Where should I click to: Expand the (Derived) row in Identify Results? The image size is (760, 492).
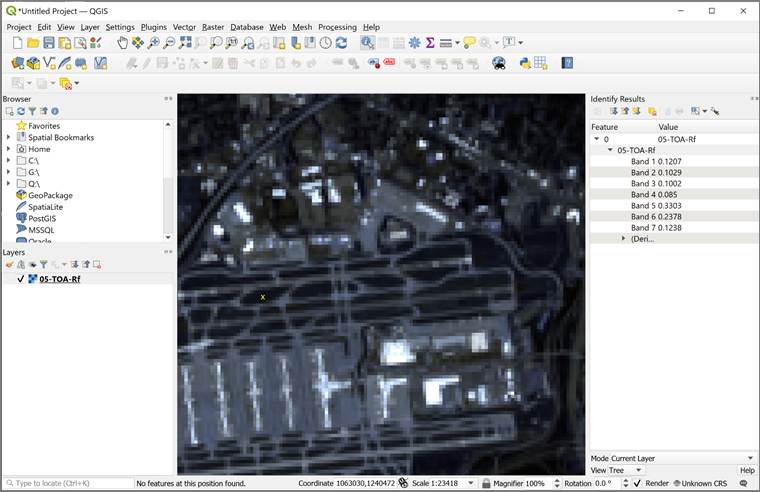click(624, 239)
